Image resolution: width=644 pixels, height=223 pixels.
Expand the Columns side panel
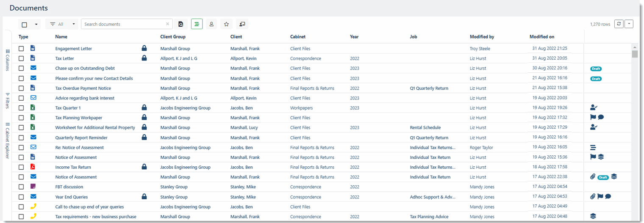[7, 60]
